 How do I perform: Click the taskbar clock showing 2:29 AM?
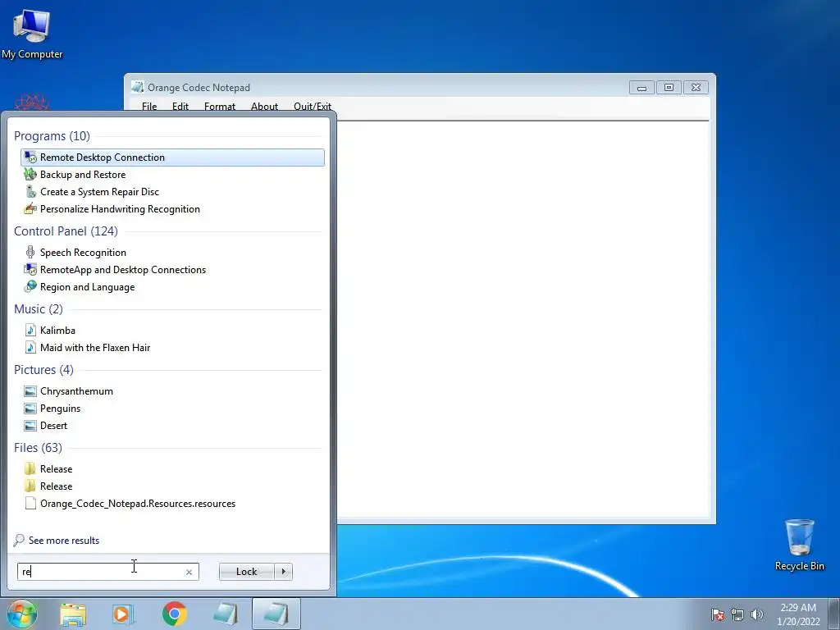click(798, 614)
